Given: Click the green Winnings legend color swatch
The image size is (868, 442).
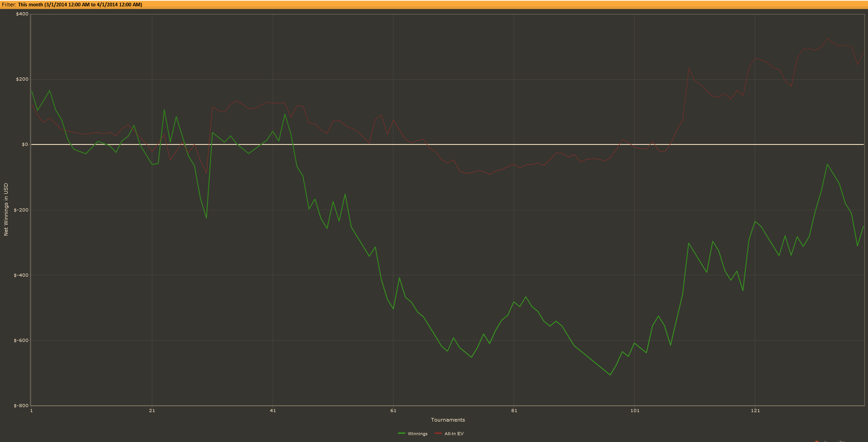Looking at the screenshot, I should point(401,433).
